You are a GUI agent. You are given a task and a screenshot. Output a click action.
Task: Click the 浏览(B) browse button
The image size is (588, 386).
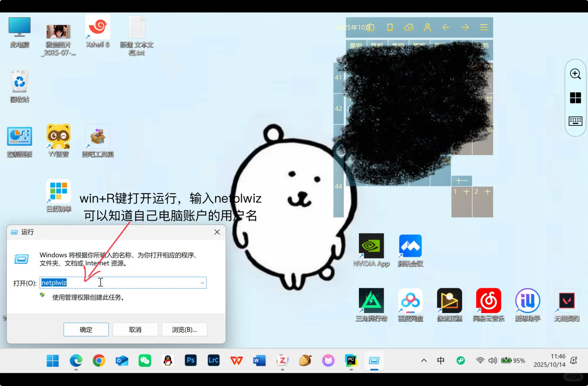tap(184, 329)
